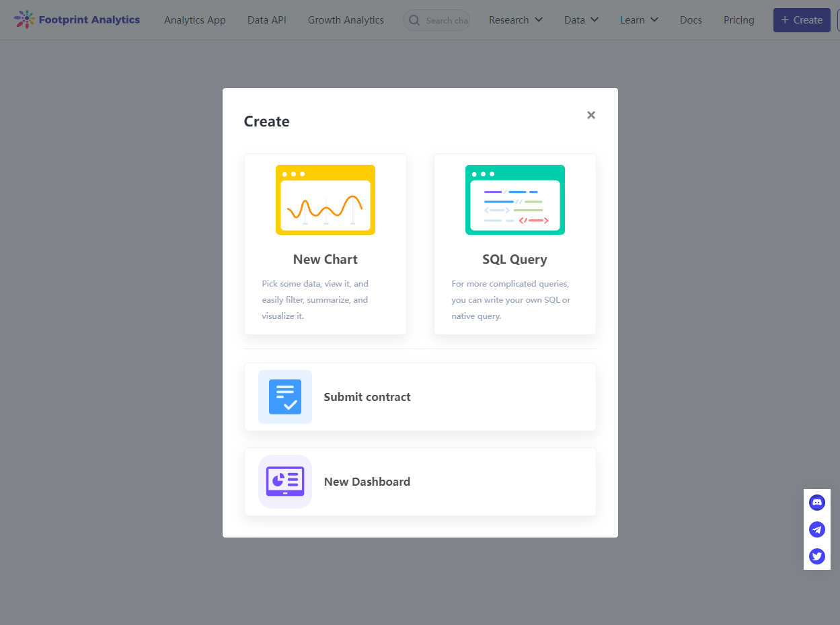This screenshot has height=625, width=840.
Task: Focus the search charts input field
Action: 447,20
